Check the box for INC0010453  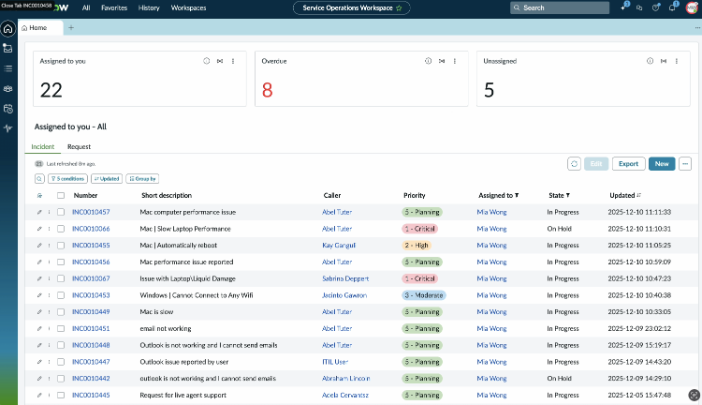click(x=61, y=295)
